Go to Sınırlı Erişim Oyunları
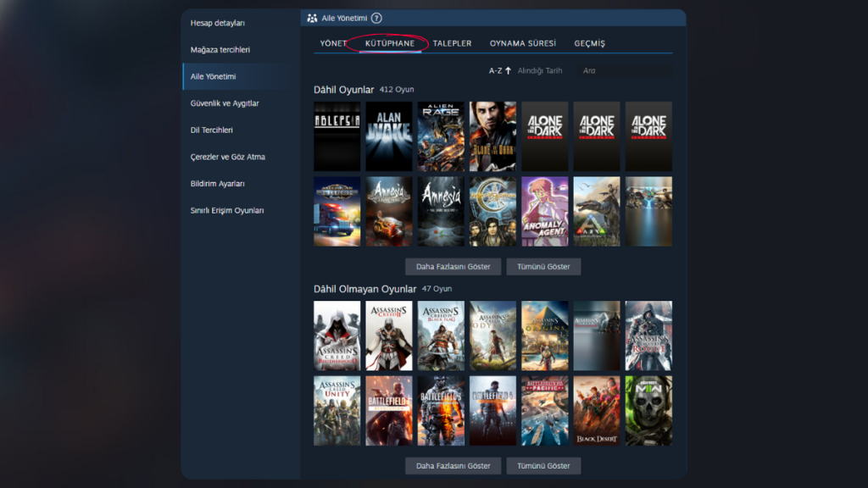 tap(227, 210)
